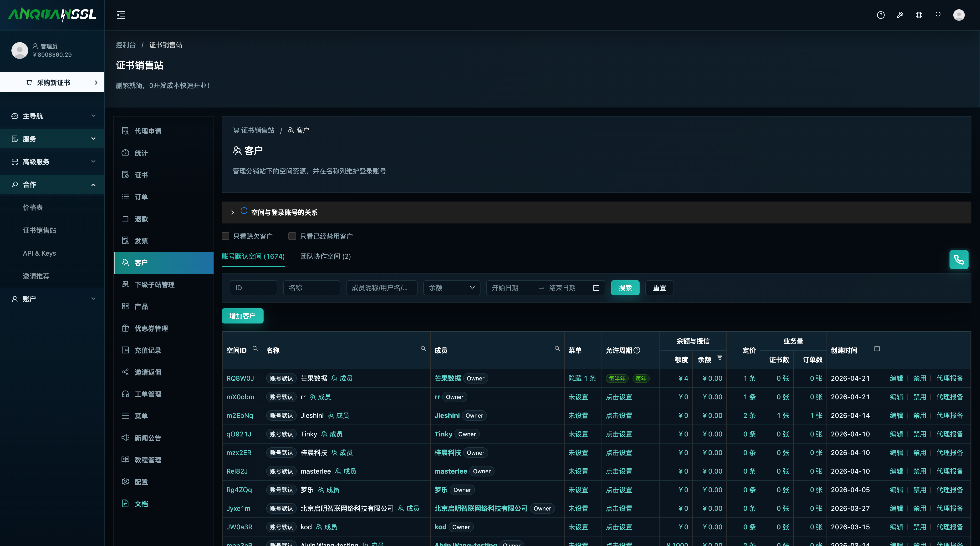Click the info icon beside 空间与登录账号的关系

coord(244,211)
